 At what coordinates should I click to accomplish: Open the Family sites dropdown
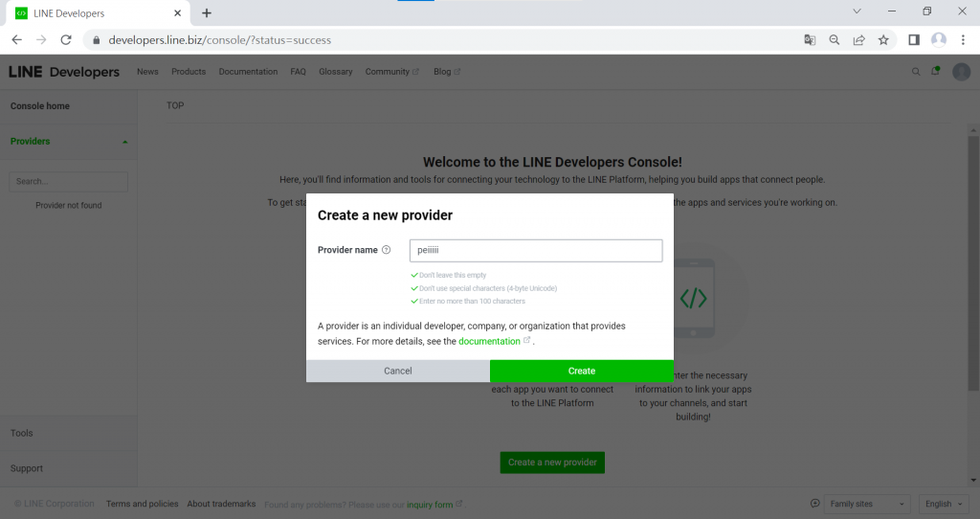[x=867, y=504]
